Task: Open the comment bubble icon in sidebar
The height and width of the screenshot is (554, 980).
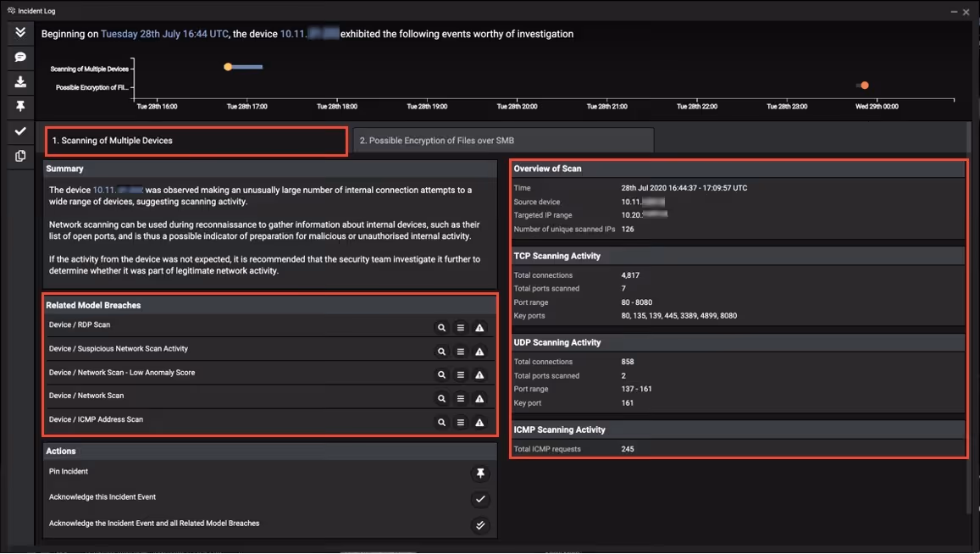Action: pos(20,57)
